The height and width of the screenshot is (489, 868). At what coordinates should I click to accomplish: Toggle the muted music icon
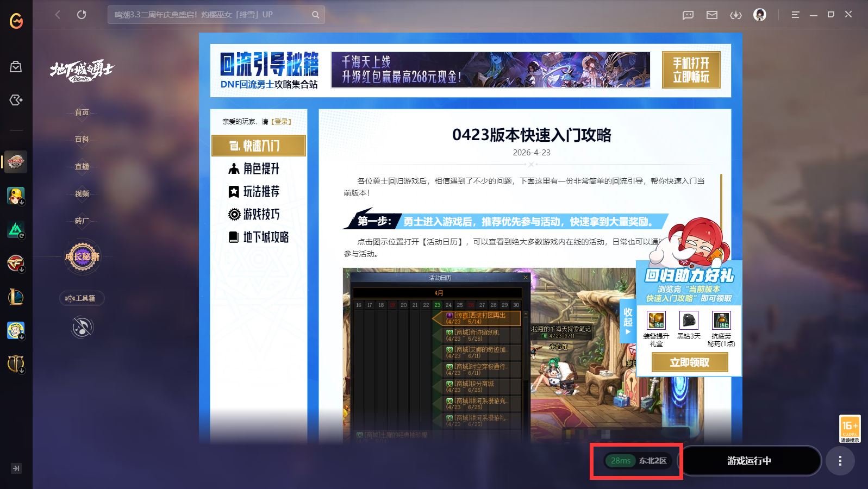(x=82, y=327)
